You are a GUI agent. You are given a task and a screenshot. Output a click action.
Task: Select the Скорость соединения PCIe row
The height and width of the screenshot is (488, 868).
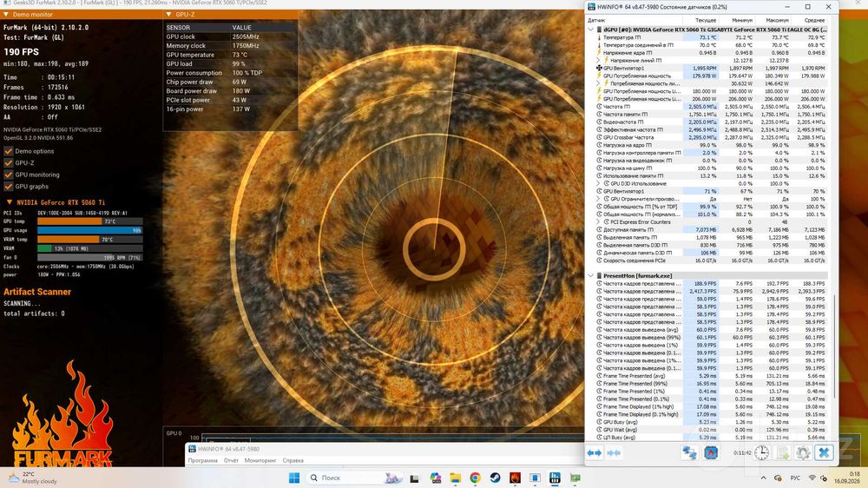point(712,260)
